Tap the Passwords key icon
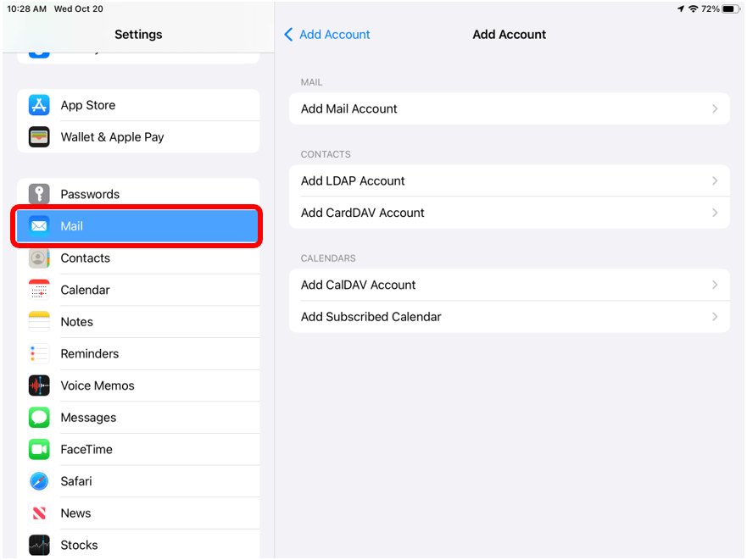This screenshot has width=747, height=560. pos(39,194)
